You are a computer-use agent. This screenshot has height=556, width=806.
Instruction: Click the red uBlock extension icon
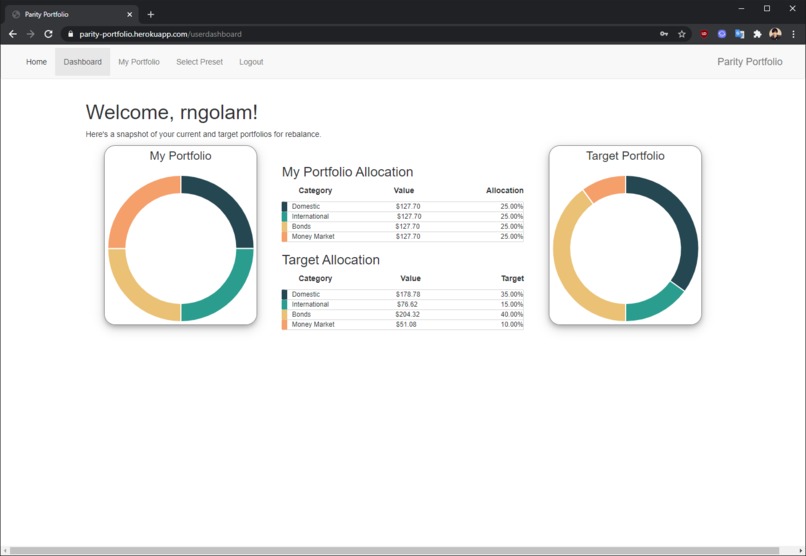(x=704, y=34)
